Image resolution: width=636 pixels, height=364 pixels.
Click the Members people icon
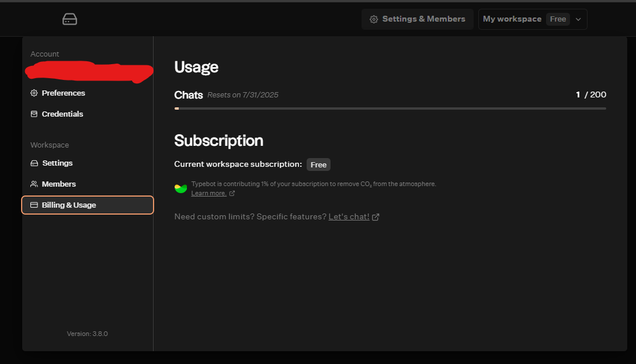coord(34,184)
